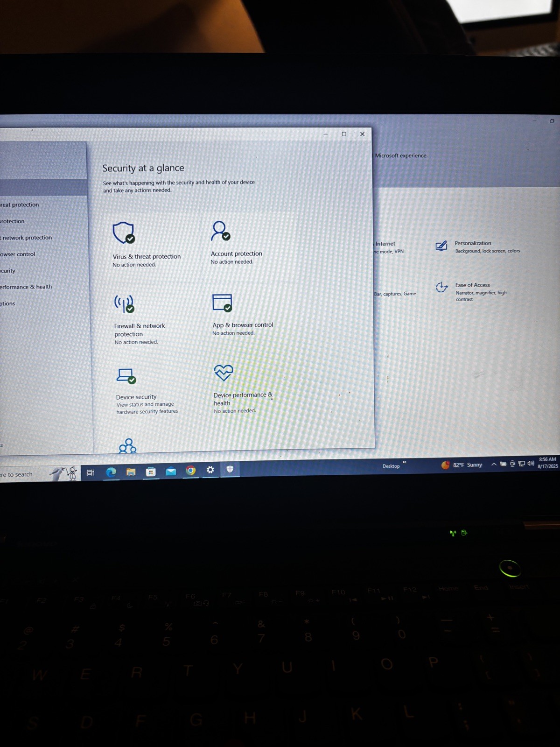Image resolution: width=560 pixels, height=747 pixels.
Task: Select Account protection in the sidebar
Action: point(43,221)
